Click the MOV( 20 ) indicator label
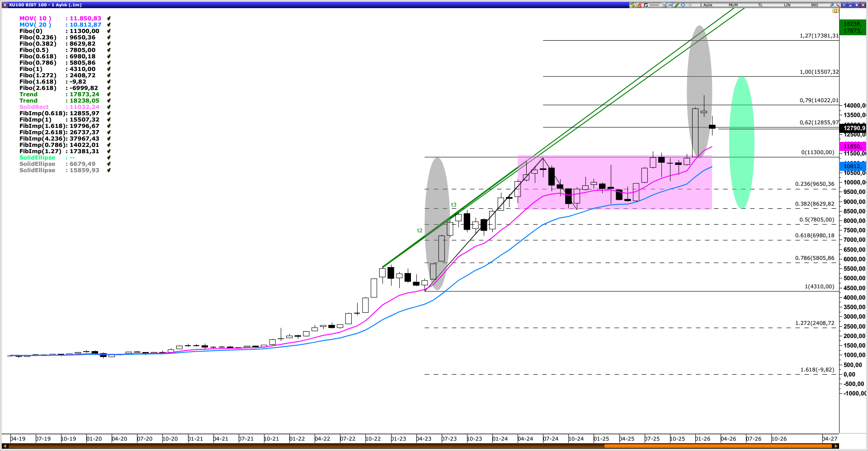This screenshot has width=868, height=451. [x=35, y=25]
